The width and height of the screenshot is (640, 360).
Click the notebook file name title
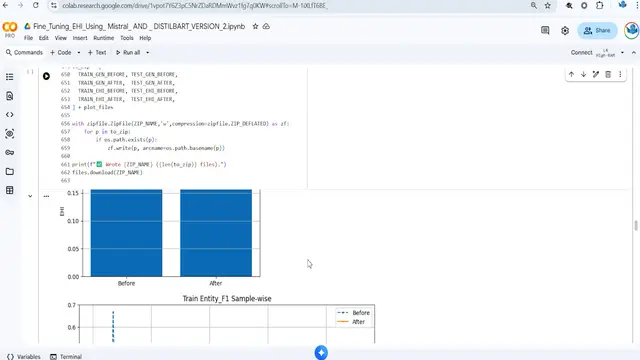pos(139,27)
